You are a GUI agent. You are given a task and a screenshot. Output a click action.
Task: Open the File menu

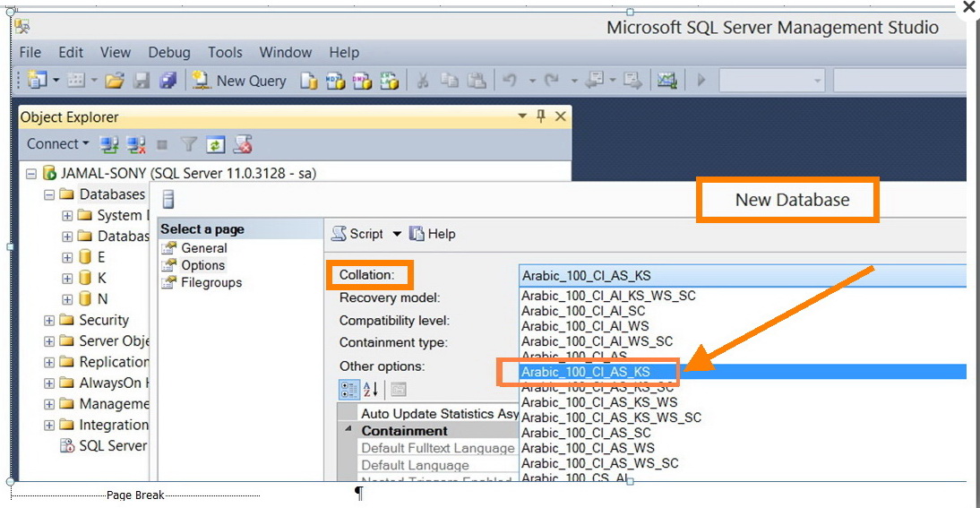point(30,53)
